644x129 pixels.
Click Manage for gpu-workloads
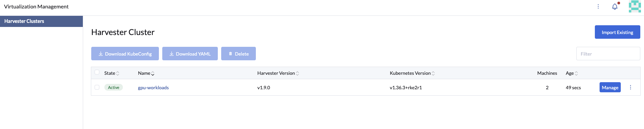(x=610, y=87)
